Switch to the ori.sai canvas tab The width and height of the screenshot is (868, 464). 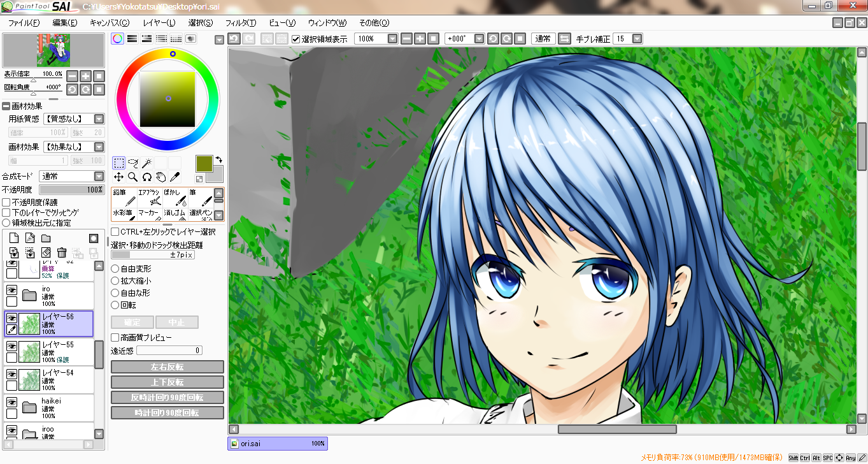coord(278,444)
